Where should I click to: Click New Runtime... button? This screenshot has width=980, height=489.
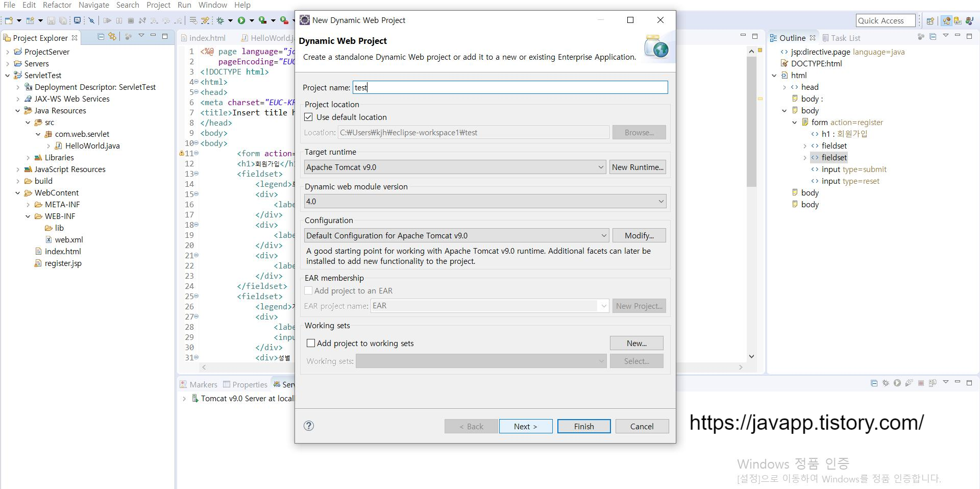click(x=638, y=167)
